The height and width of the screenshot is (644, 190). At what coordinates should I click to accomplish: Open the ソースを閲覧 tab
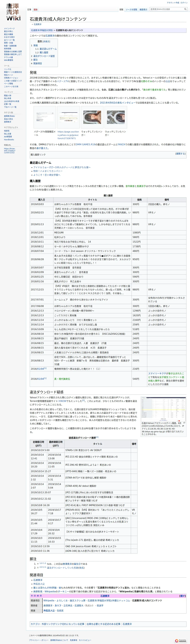click(131, 9)
